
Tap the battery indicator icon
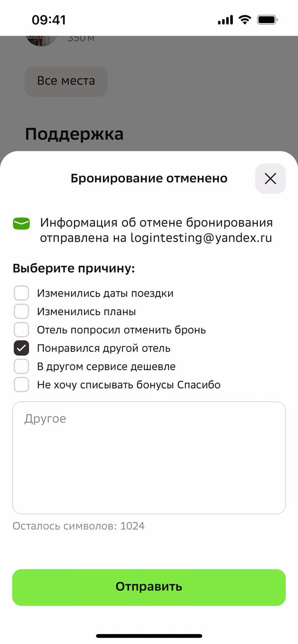point(268,20)
